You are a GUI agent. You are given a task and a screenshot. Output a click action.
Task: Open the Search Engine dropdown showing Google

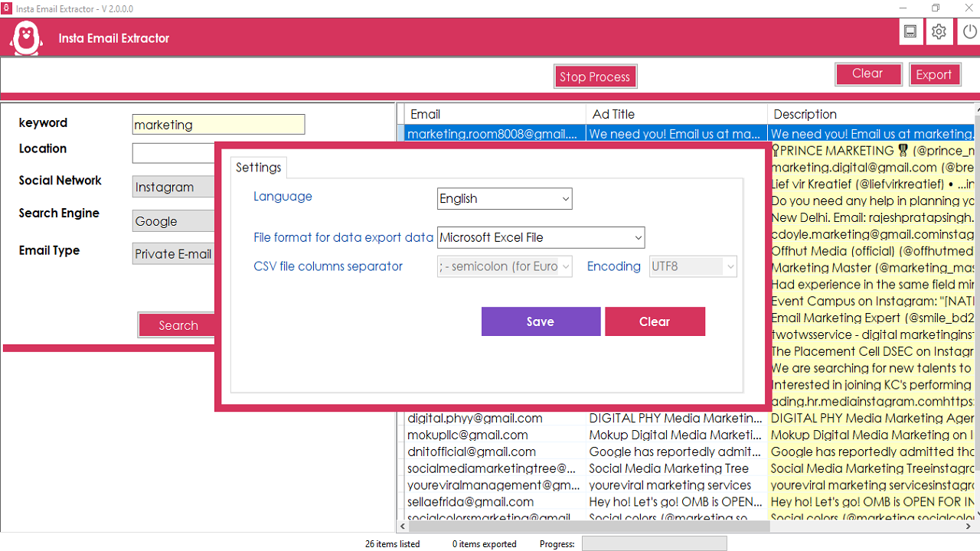173,220
